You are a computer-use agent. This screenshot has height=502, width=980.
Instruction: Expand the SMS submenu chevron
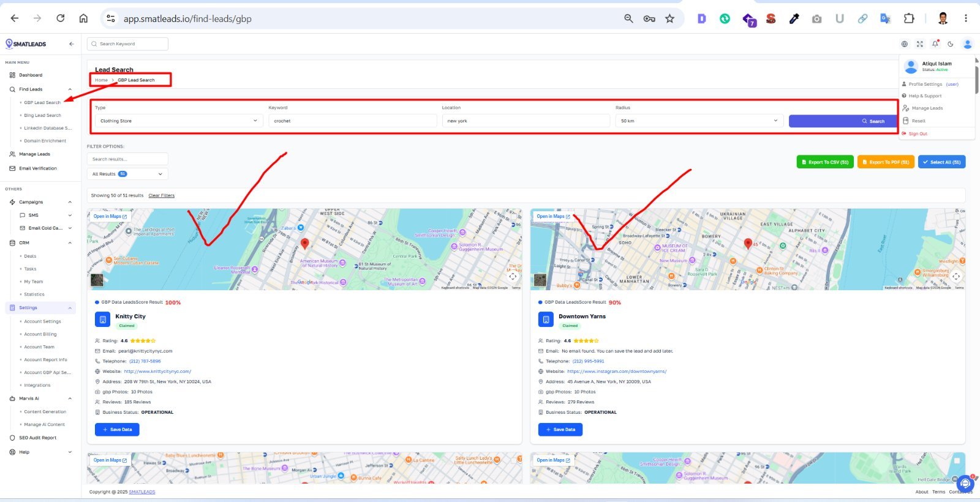(x=70, y=215)
